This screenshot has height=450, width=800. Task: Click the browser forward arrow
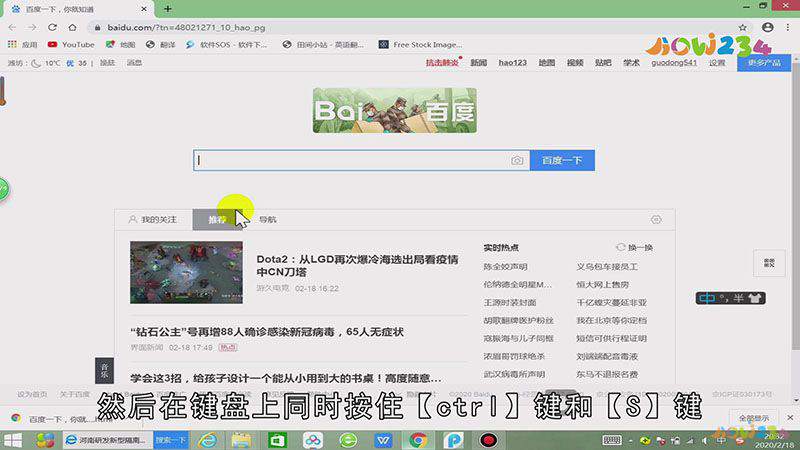[32, 27]
